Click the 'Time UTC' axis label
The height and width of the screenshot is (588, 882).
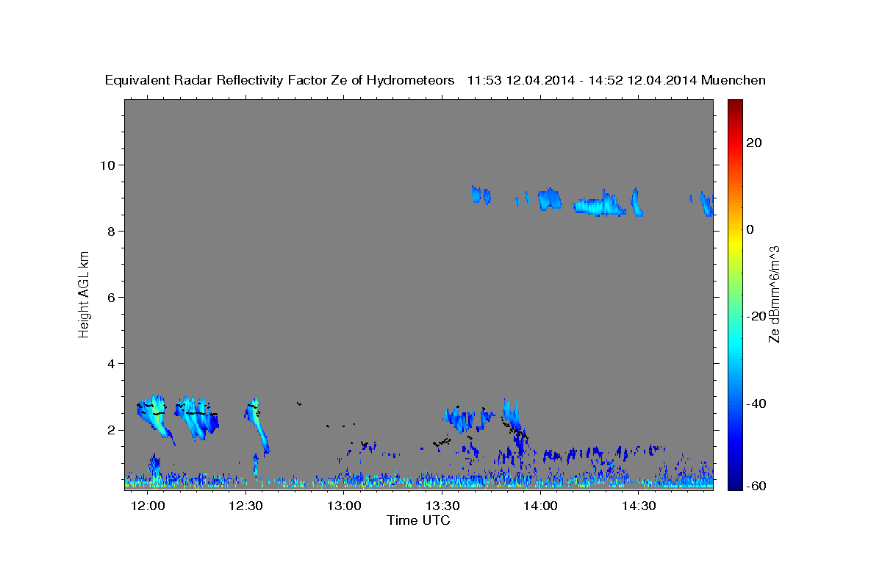pos(419,520)
